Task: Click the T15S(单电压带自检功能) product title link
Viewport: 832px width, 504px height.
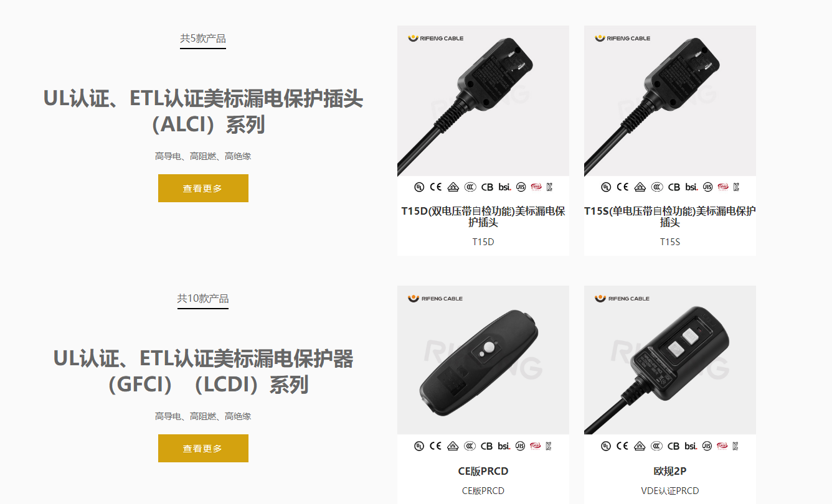Action: (670, 217)
